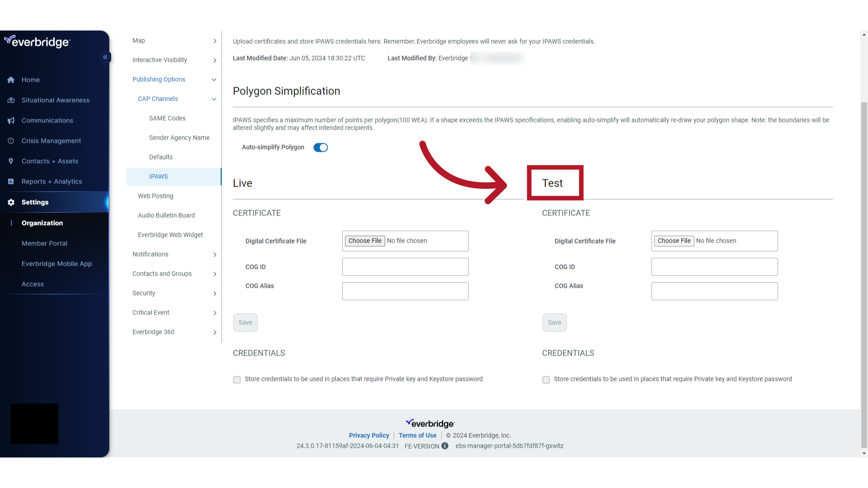Click Choose File for Live Certificate

tap(364, 241)
